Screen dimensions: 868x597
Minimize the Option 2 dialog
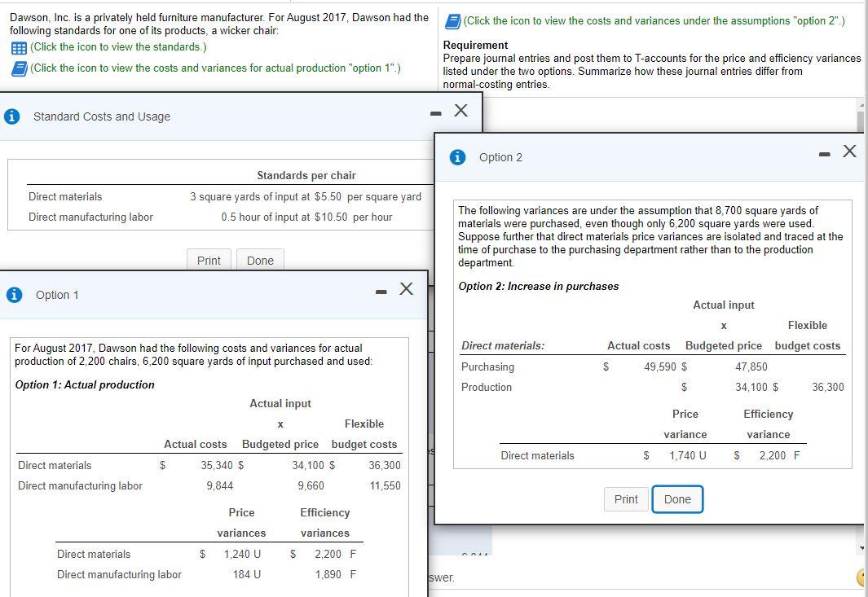(x=825, y=155)
